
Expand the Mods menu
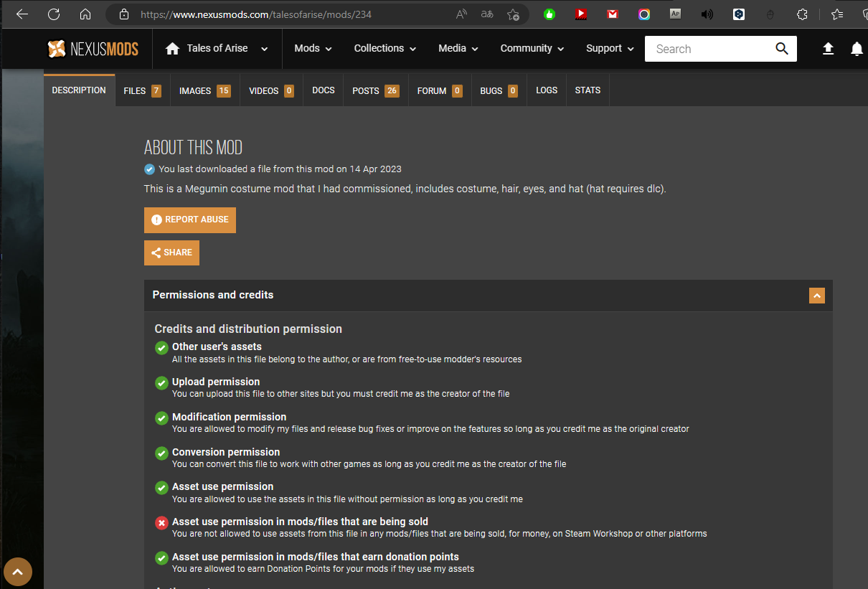313,49
